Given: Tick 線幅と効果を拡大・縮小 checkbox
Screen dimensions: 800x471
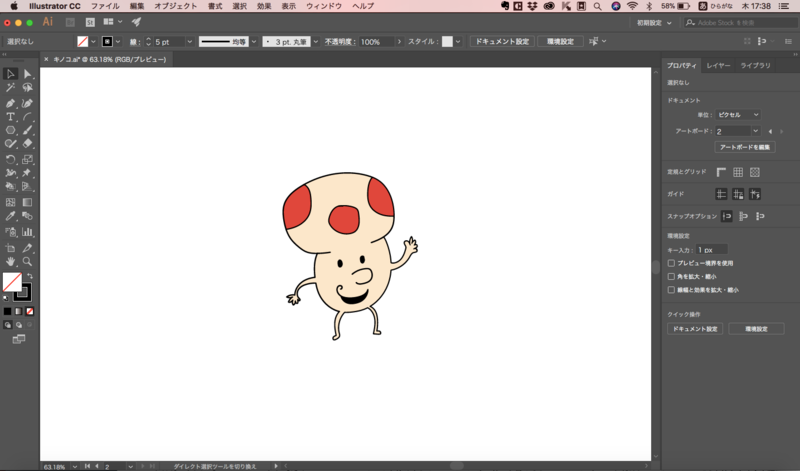Looking at the screenshot, I should pos(671,290).
